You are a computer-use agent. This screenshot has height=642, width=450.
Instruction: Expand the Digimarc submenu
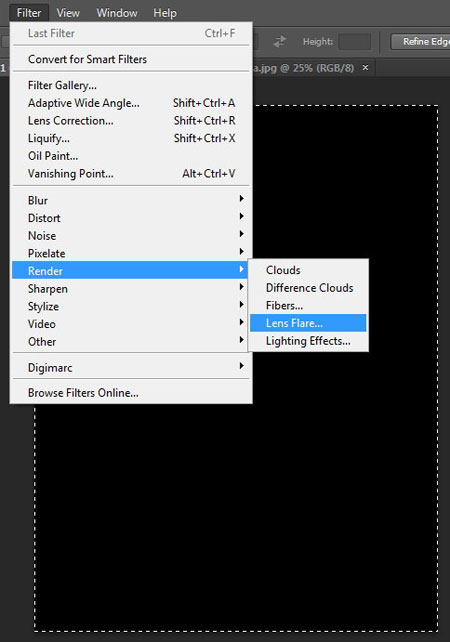point(131,367)
